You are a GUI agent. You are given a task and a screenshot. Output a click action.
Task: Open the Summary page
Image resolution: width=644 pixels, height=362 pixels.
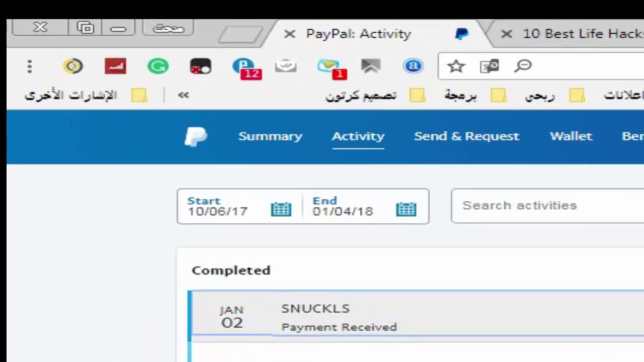(270, 136)
